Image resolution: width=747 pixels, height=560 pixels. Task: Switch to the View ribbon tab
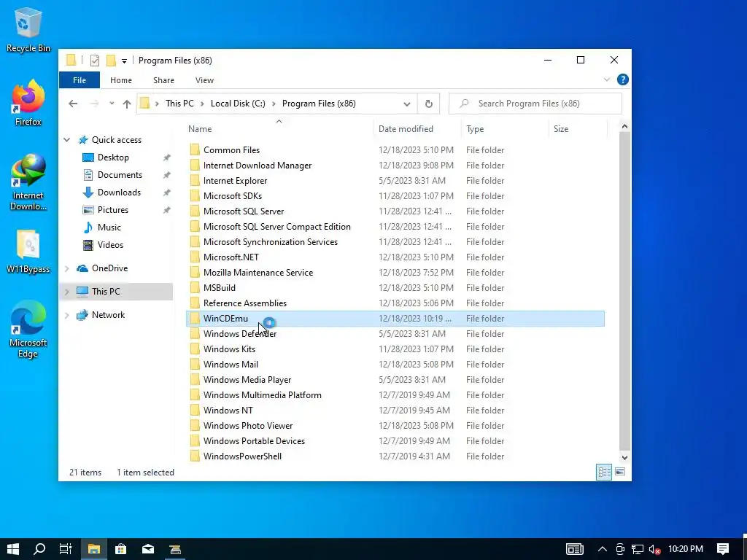tap(204, 80)
